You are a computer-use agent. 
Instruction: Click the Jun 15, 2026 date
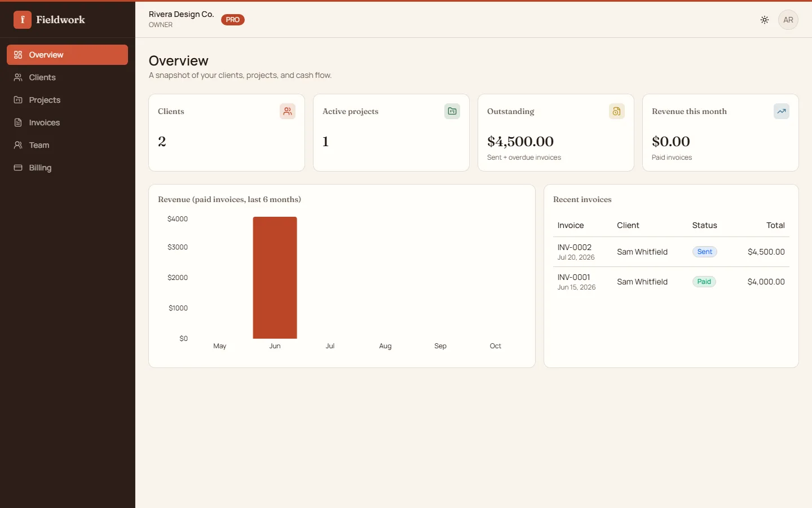click(x=577, y=287)
